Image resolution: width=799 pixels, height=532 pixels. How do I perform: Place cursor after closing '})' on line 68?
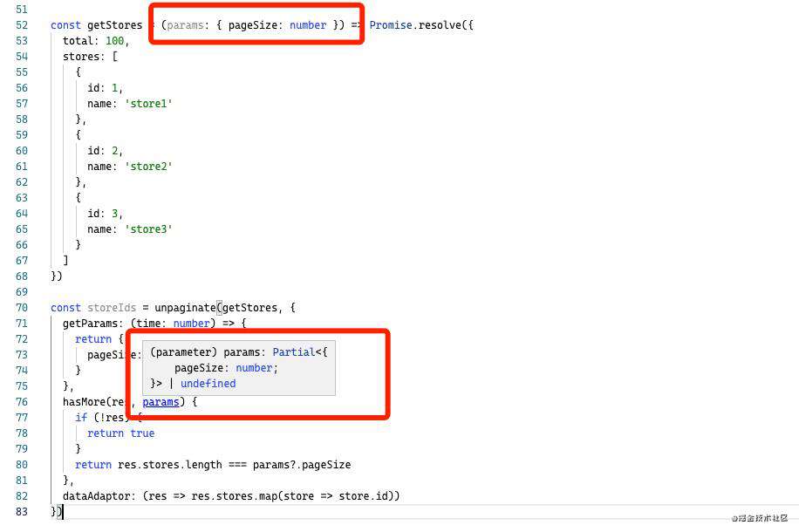63,276
